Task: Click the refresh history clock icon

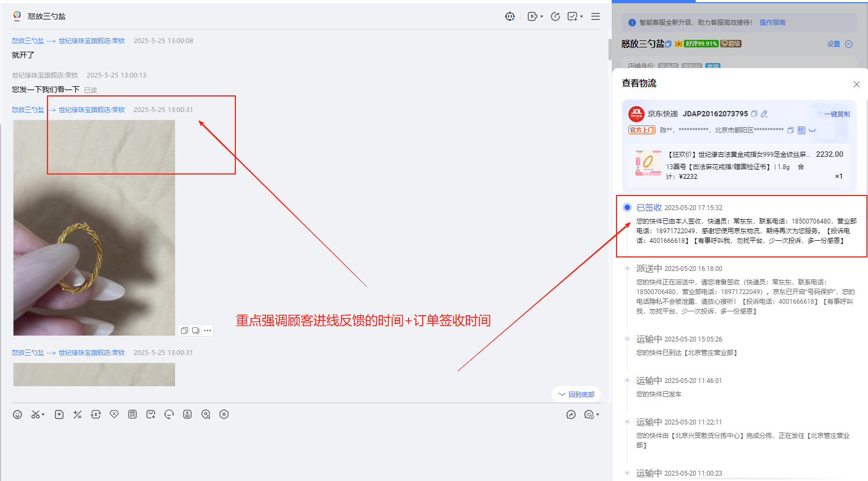Action: click(x=555, y=17)
